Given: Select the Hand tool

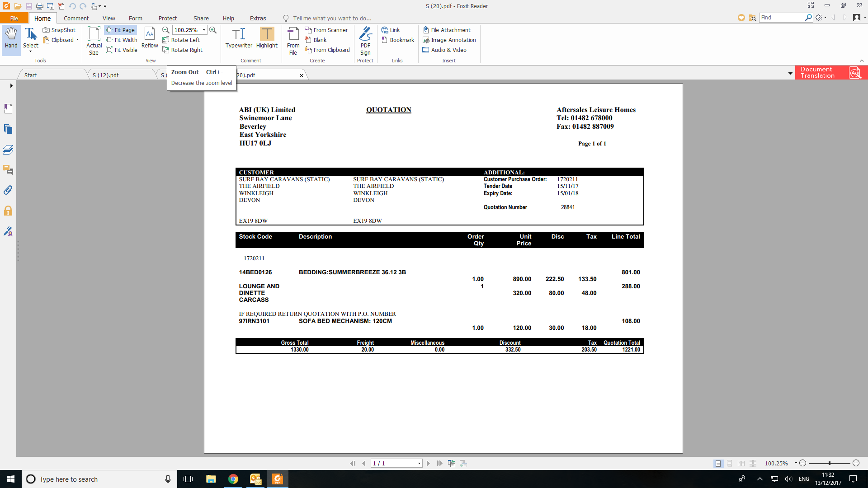Looking at the screenshot, I should click(x=11, y=38).
